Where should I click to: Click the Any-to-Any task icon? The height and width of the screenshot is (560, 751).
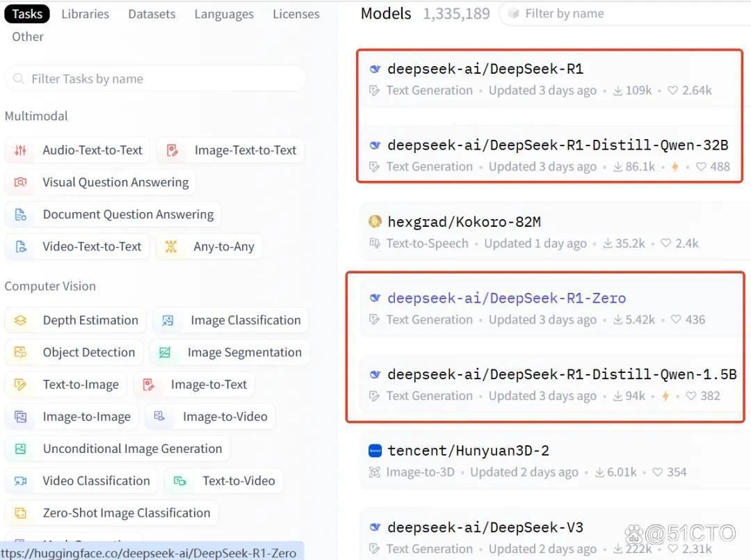click(171, 247)
